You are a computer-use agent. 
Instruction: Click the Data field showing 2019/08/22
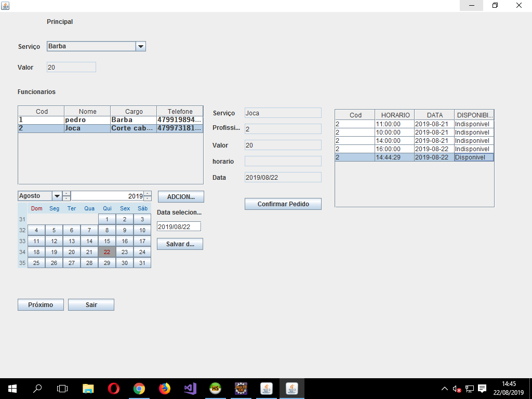283,177
